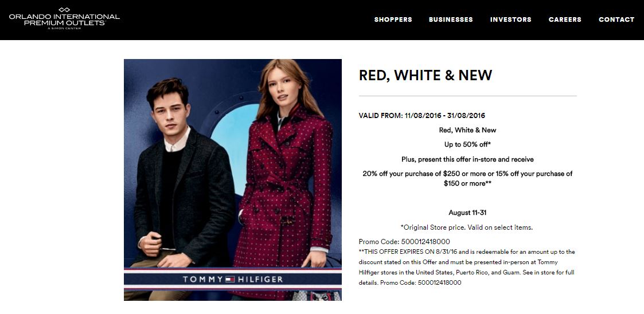Click the TOMMY HILFIGER banner text on image
This screenshot has height=314, width=644.
click(x=233, y=280)
